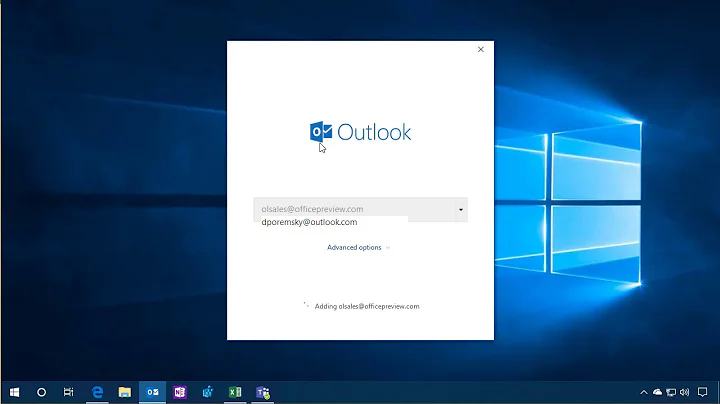This screenshot has width=720, height=404.
Task: Show hidden system tray icons
Action: coord(644,392)
